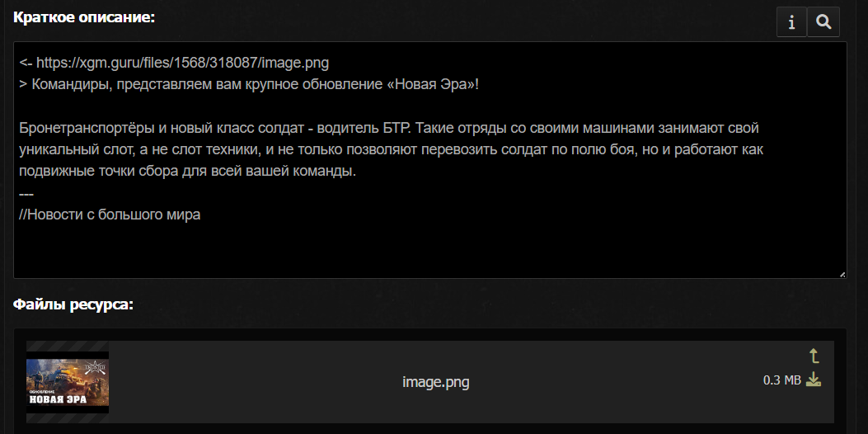Download the image.png file
The image size is (868, 434).
[814, 380]
